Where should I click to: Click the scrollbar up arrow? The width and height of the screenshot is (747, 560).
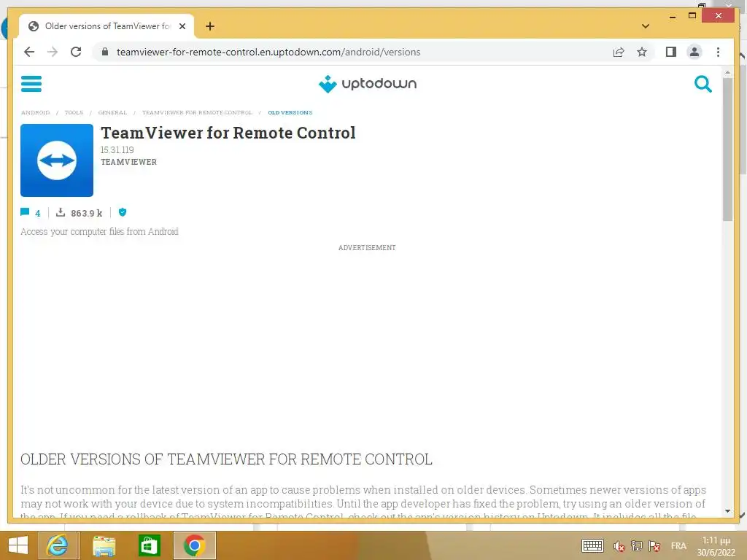(x=727, y=72)
